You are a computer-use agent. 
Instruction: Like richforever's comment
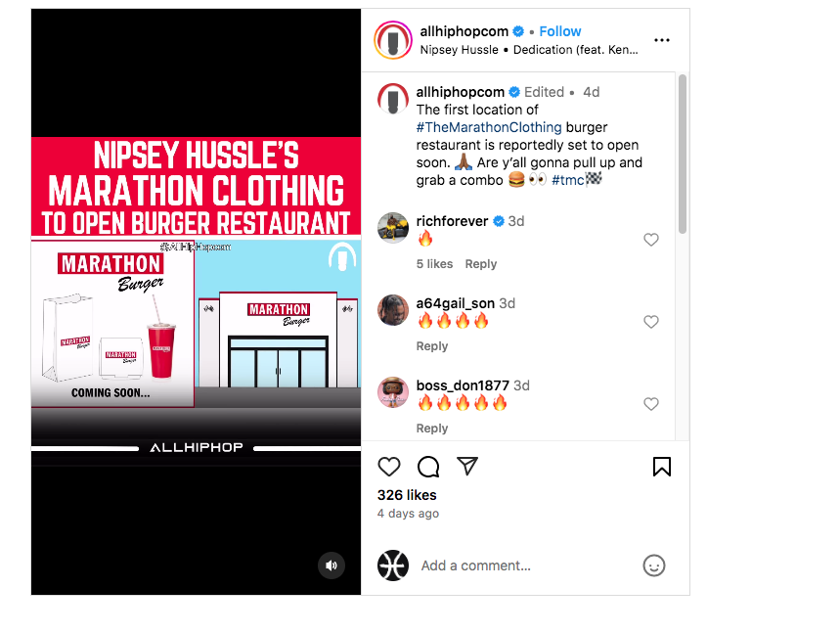tap(651, 240)
